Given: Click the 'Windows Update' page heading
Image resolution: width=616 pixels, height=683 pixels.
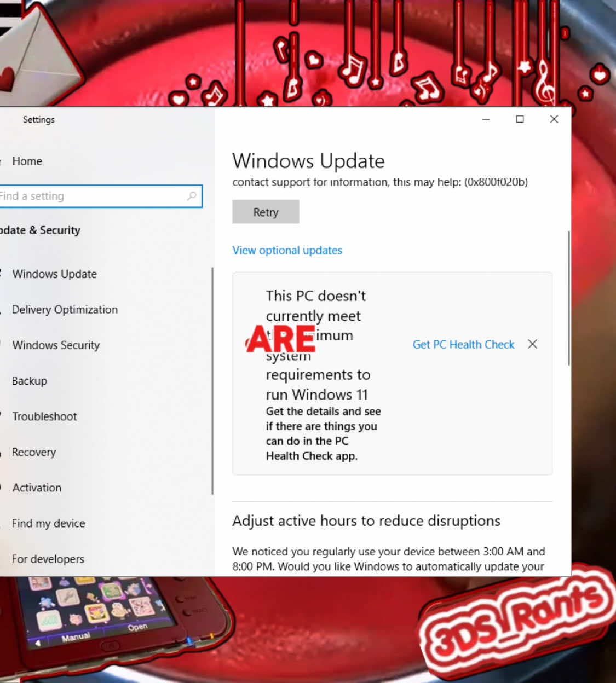Looking at the screenshot, I should 308,161.
